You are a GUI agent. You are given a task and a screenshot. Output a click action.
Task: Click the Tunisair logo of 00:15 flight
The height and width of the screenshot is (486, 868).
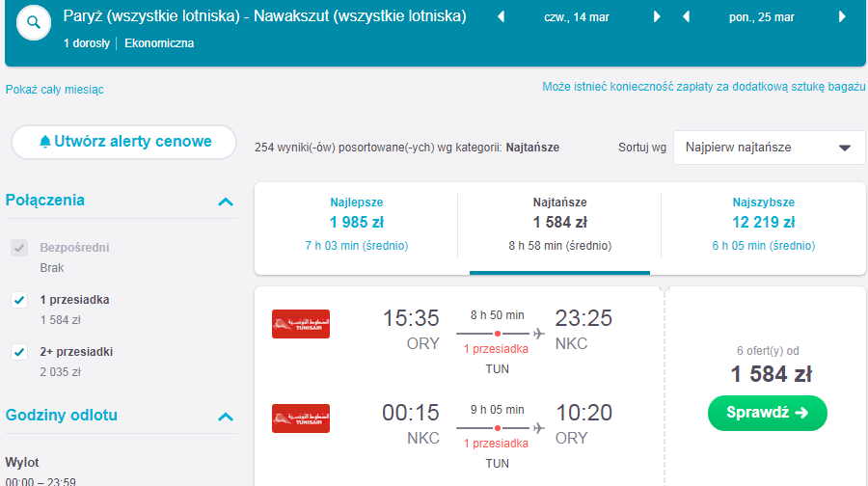[x=301, y=418]
